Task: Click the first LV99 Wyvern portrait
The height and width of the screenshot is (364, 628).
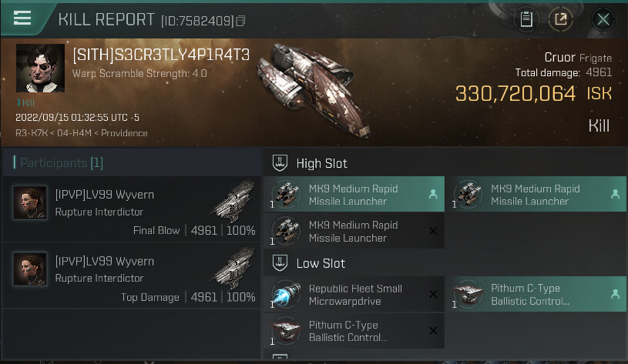Action: 29,202
